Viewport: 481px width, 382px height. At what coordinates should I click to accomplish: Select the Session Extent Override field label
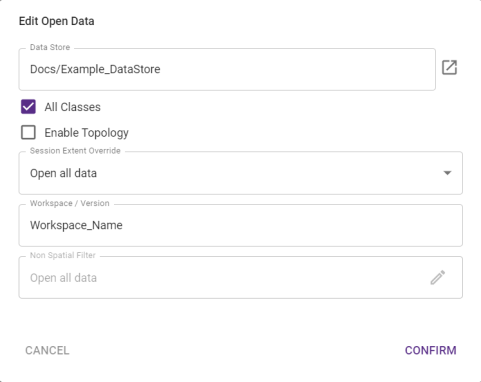click(x=75, y=151)
